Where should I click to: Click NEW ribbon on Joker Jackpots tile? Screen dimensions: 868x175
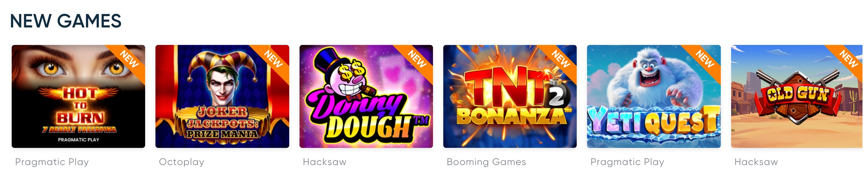pyautogui.click(x=273, y=59)
